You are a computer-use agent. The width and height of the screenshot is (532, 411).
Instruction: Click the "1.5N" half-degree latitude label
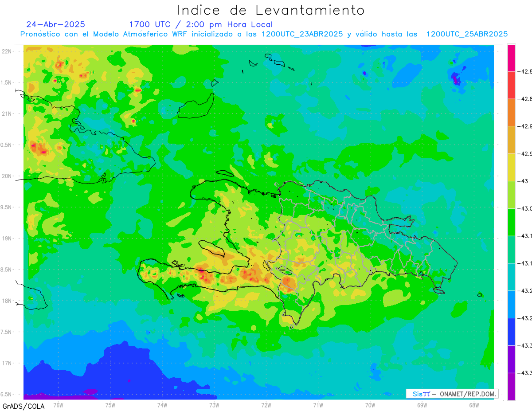click(7, 82)
